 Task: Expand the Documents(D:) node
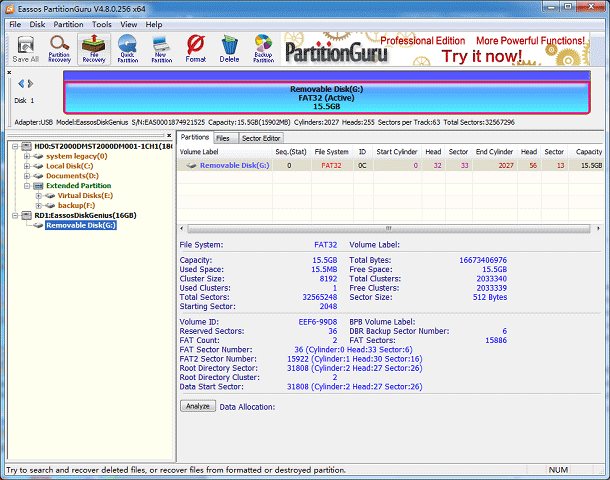tap(26, 176)
